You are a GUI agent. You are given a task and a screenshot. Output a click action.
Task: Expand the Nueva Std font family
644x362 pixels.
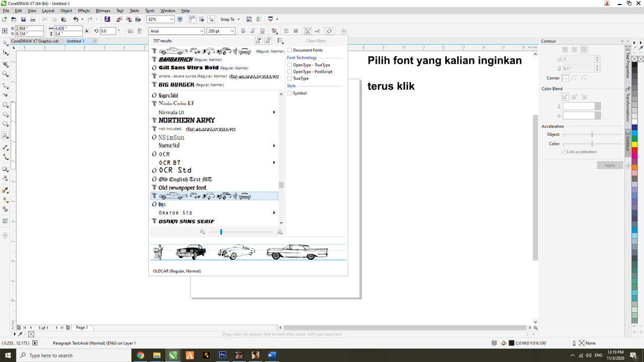coord(274,146)
